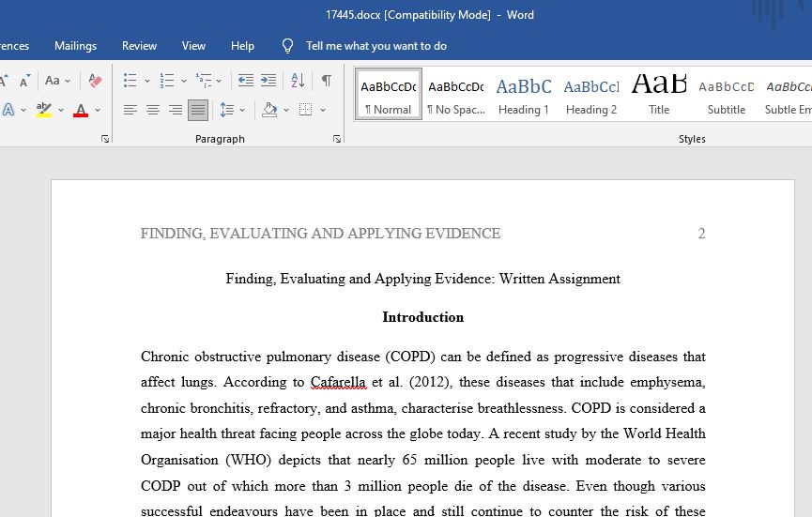Open the line spacing dropdown arrow
The image size is (812, 517).
pyautogui.click(x=242, y=110)
